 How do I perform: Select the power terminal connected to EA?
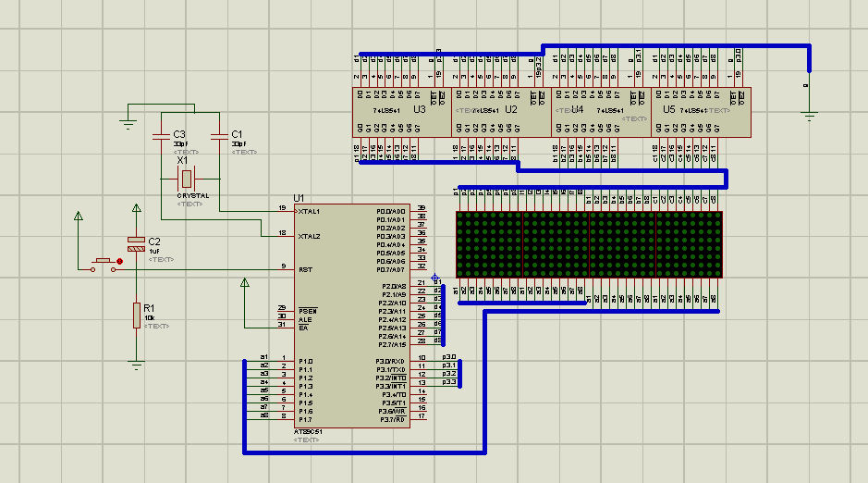pyautogui.click(x=244, y=284)
